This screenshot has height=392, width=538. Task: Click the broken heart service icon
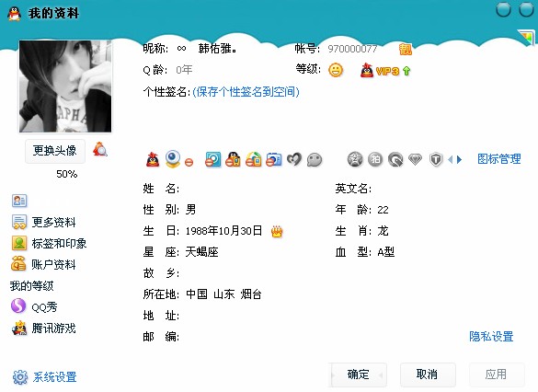(x=293, y=159)
